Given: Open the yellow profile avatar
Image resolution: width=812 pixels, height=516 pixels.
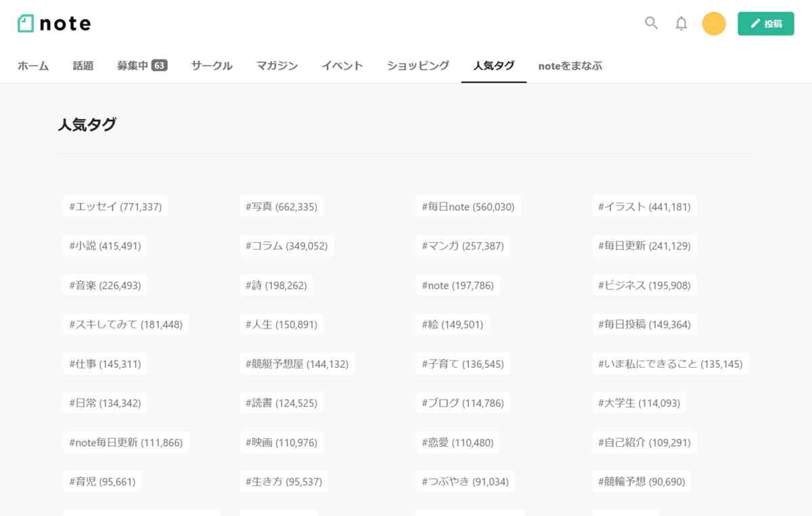Looking at the screenshot, I should click(x=714, y=24).
